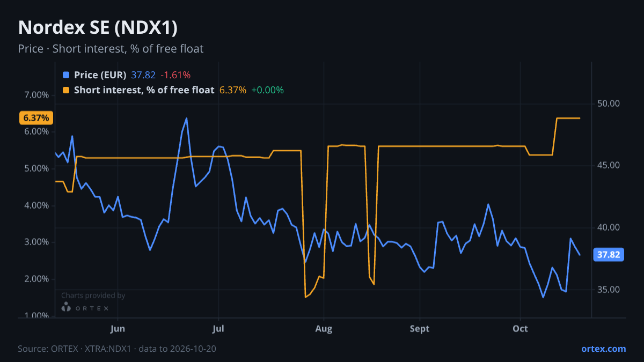Click the 50.00 right axis label

609,104
